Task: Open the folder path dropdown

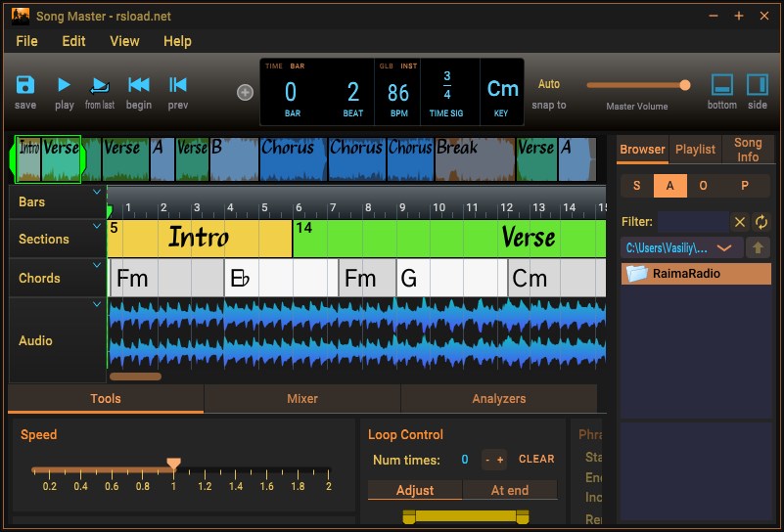Action: (x=724, y=247)
